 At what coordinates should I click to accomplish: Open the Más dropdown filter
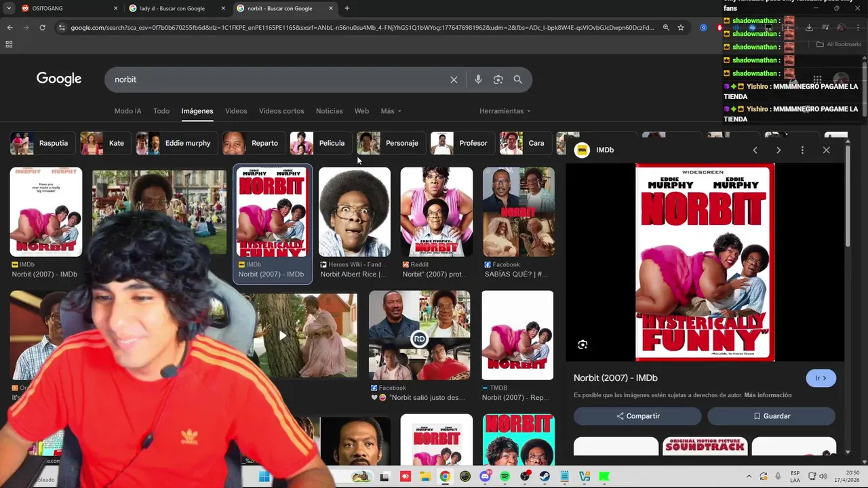click(391, 111)
